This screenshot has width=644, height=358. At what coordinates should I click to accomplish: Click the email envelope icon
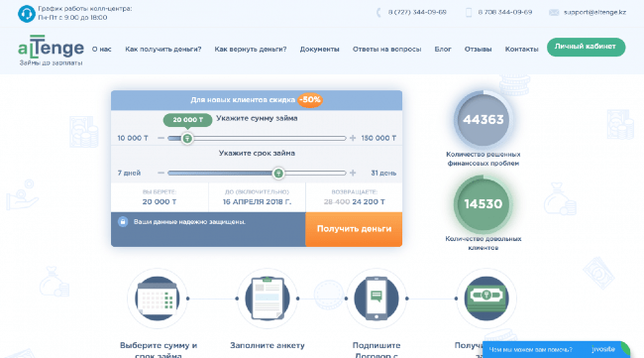point(554,13)
